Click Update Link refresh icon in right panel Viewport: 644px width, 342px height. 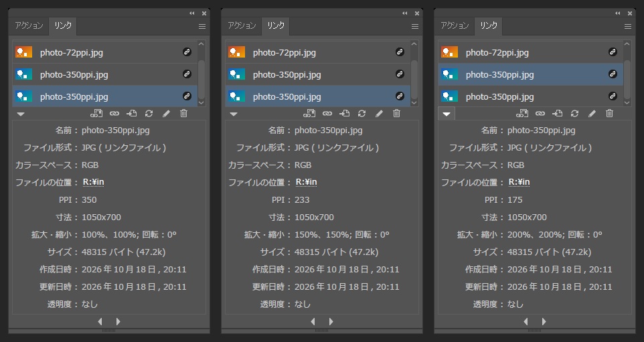(x=574, y=113)
